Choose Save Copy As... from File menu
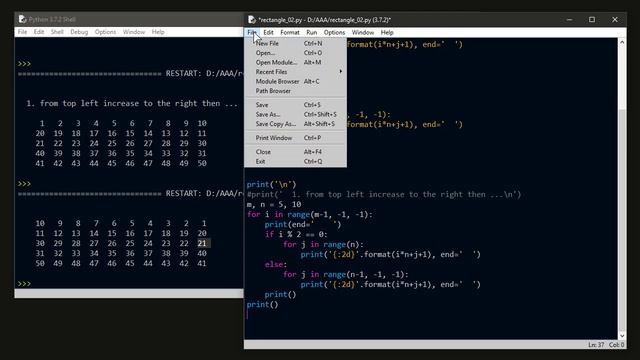 coord(296,124)
